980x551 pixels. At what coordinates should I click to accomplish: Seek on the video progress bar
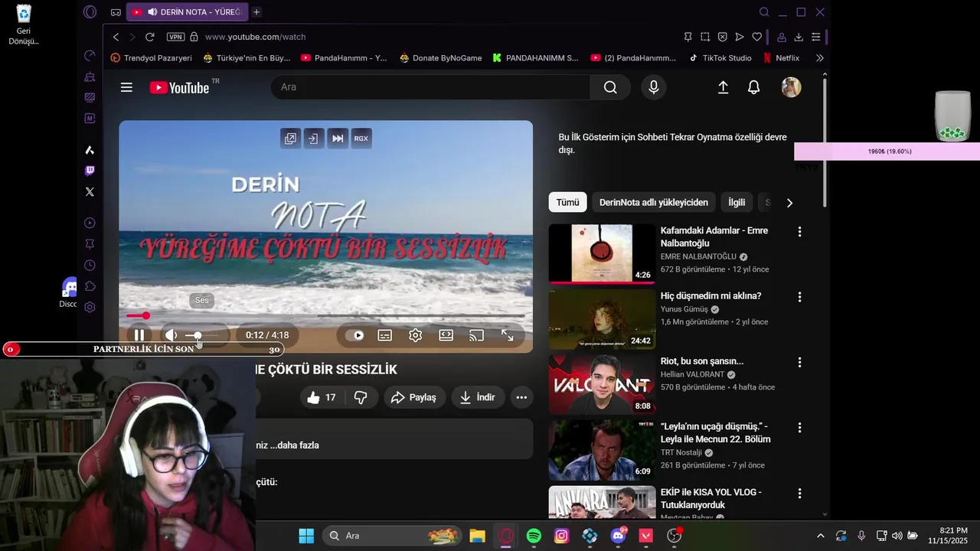(326, 315)
